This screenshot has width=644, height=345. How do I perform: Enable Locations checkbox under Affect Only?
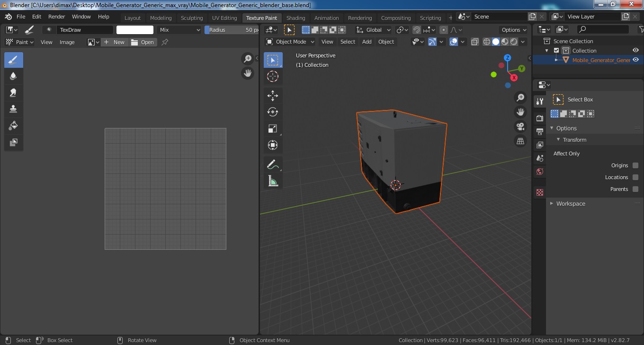pyautogui.click(x=635, y=177)
